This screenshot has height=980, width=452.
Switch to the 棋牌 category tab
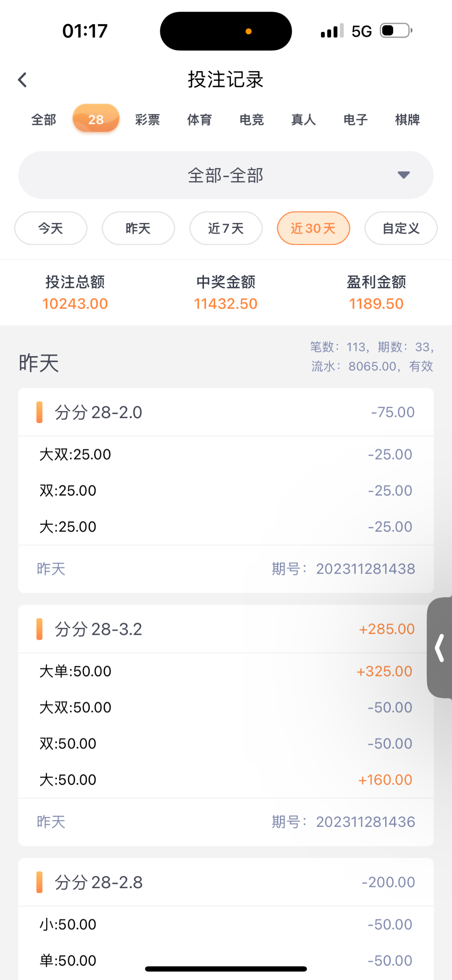pos(408,120)
